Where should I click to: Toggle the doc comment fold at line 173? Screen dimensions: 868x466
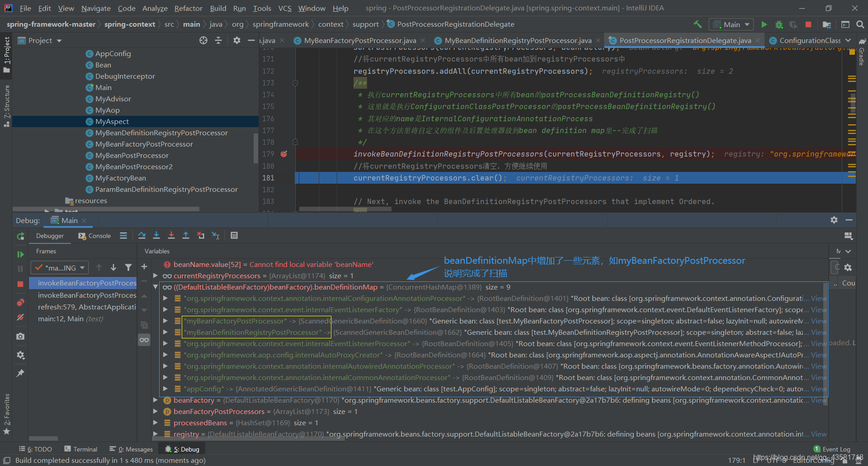(x=295, y=83)
